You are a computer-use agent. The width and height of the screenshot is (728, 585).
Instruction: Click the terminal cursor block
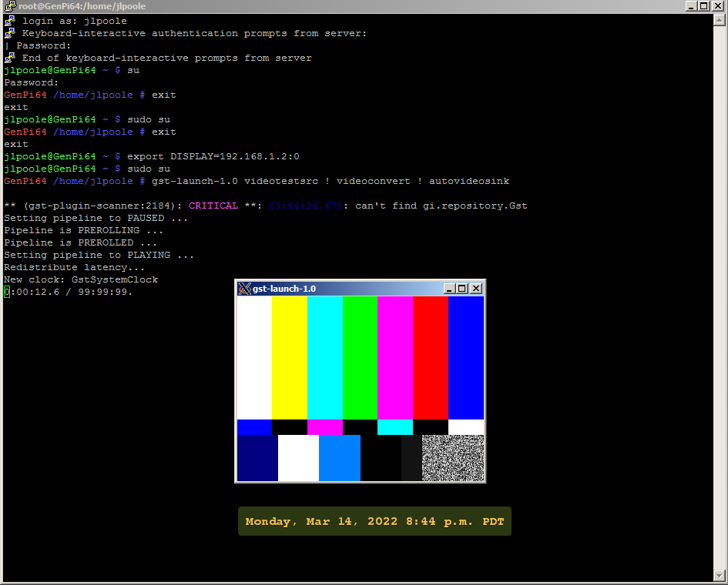5,292
